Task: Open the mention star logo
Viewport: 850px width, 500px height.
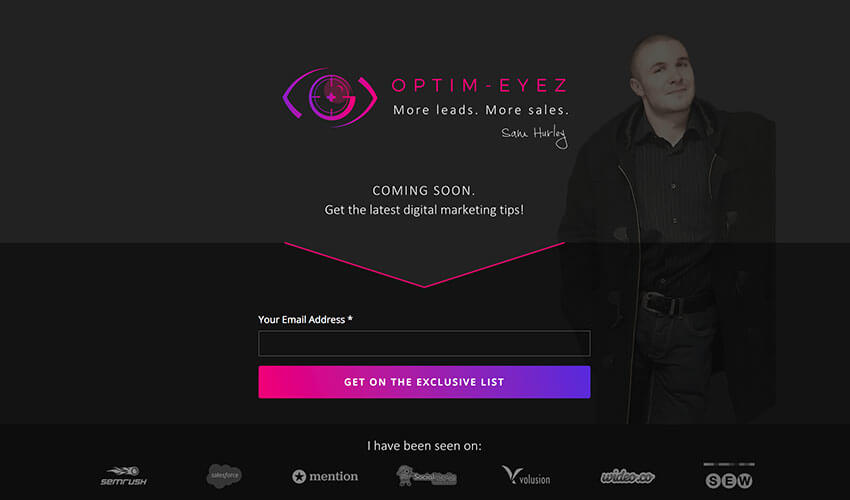Action: pos(325,476)
